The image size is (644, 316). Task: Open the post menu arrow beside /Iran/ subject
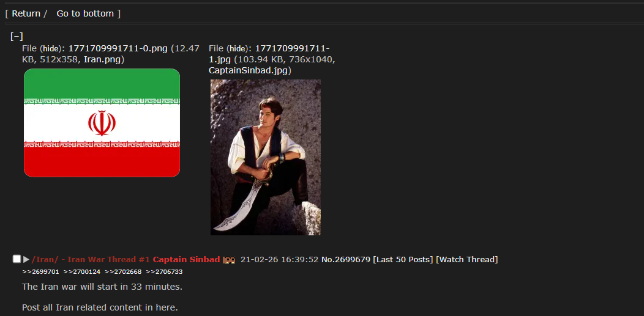26,259
